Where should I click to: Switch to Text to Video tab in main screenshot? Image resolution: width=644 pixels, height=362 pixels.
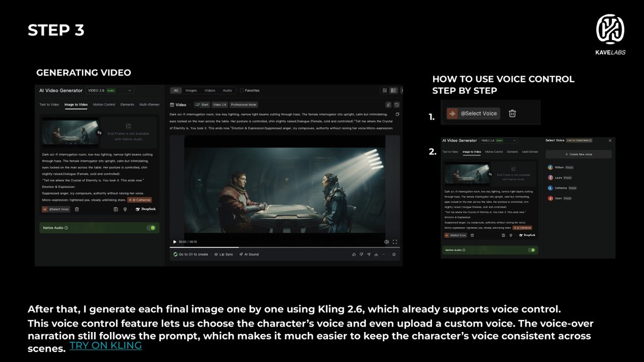click(49, 105)
